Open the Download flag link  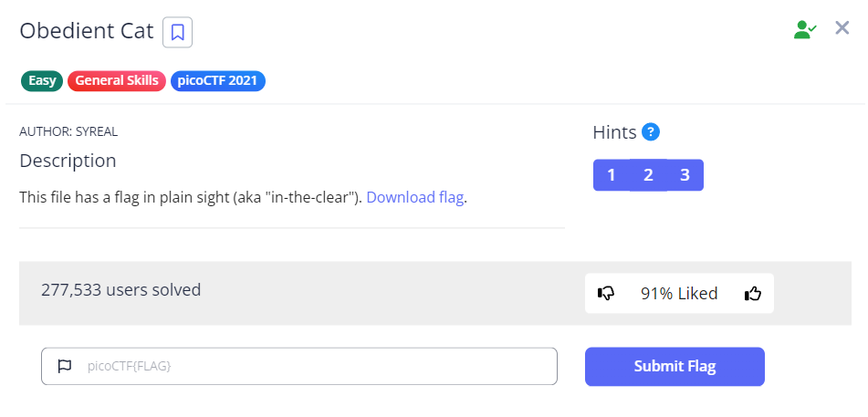click(414, 197)
